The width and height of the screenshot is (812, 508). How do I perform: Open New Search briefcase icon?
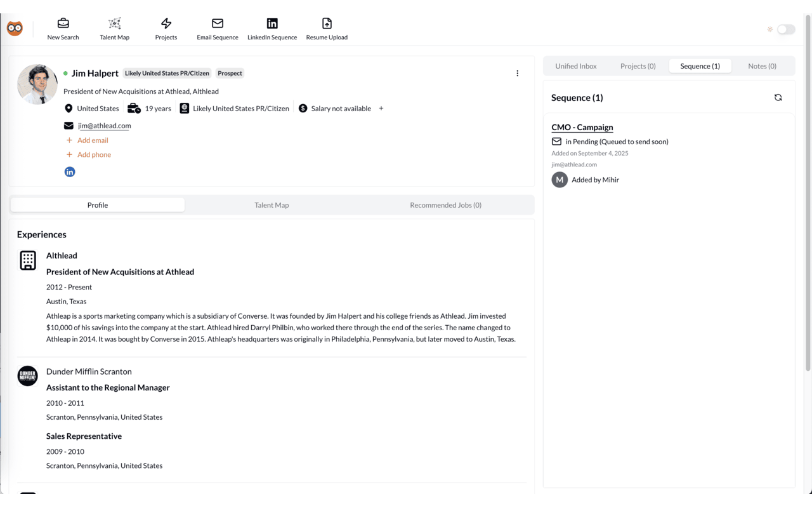pos(63,23)
